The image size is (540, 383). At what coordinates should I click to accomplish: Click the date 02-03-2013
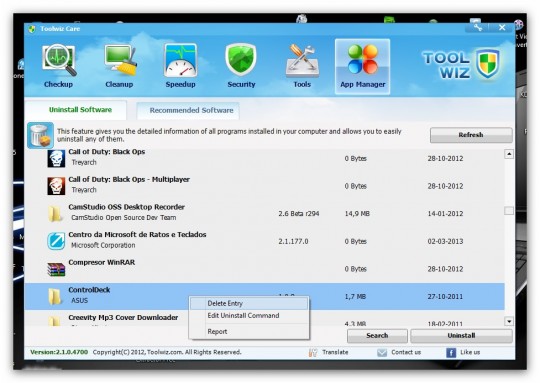pos(445,241)
